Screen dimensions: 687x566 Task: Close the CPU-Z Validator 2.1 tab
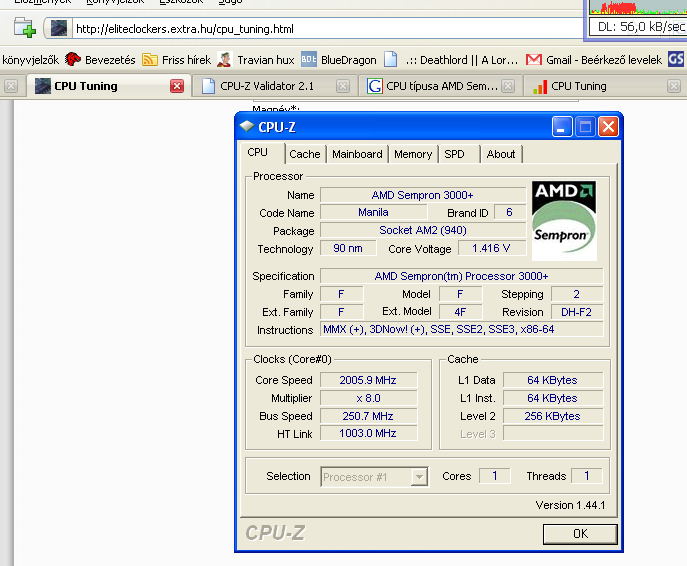343,86
